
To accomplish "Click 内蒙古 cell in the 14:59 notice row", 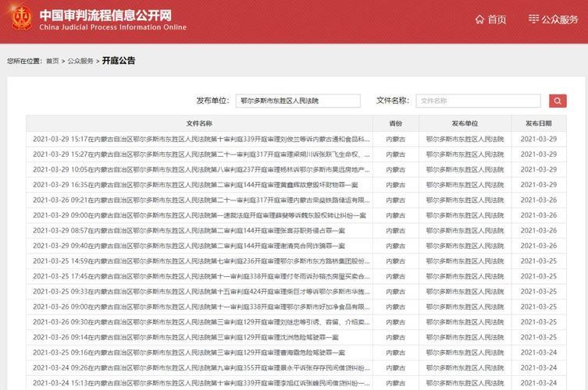I will tap(396, 261).
